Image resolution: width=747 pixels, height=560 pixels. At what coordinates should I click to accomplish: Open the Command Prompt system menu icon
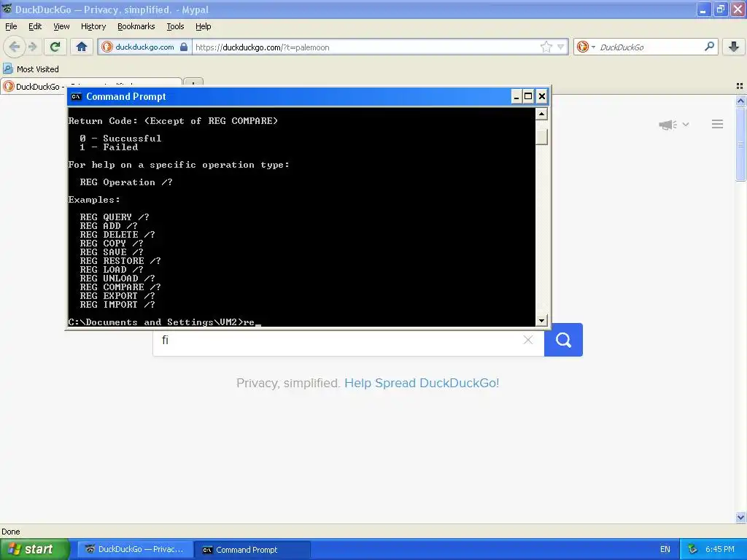(x=76, y=97)
